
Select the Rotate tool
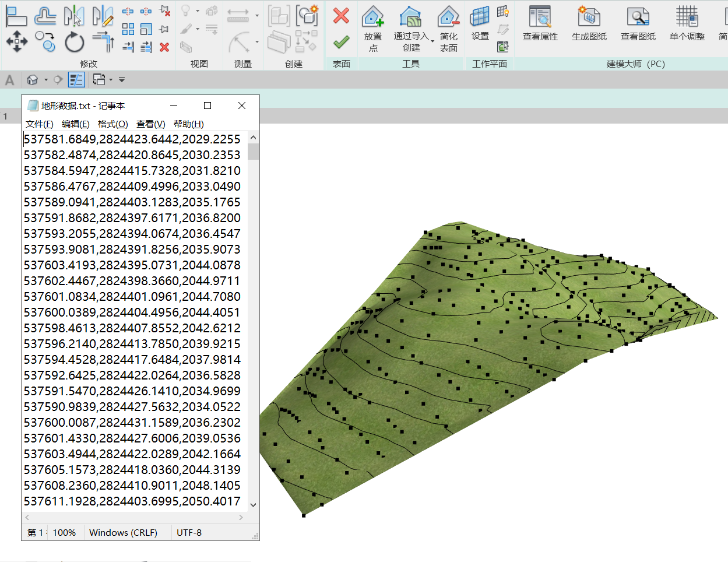tap(74, 42)
